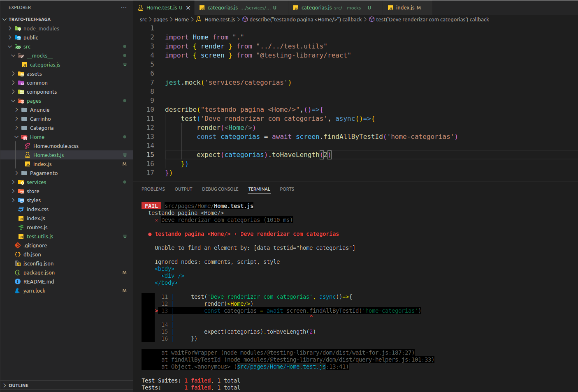The height and width of the screenshot is (392, 578).
Task: Switch to categorias.js src/__mocks__ tab
Action: point(335,8)
